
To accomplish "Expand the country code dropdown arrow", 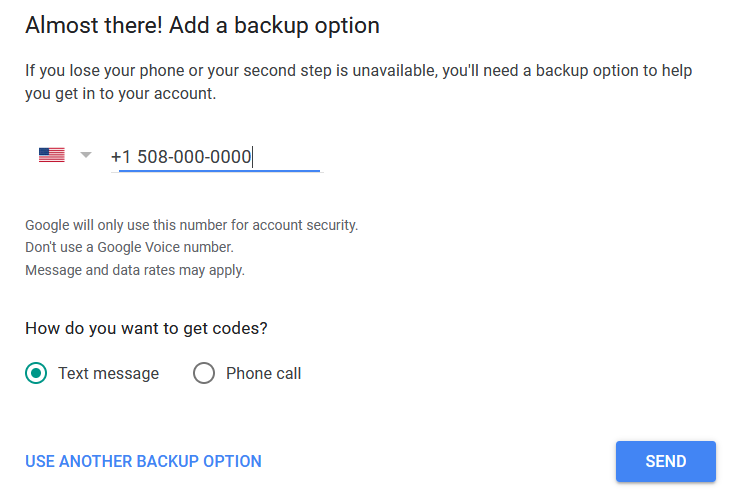I will pos(86,155).
